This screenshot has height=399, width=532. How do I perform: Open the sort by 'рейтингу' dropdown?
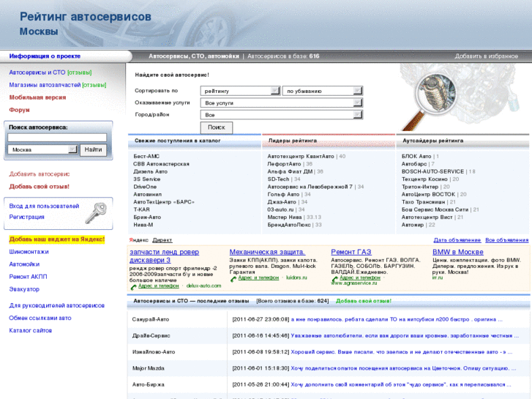[240, 91]
